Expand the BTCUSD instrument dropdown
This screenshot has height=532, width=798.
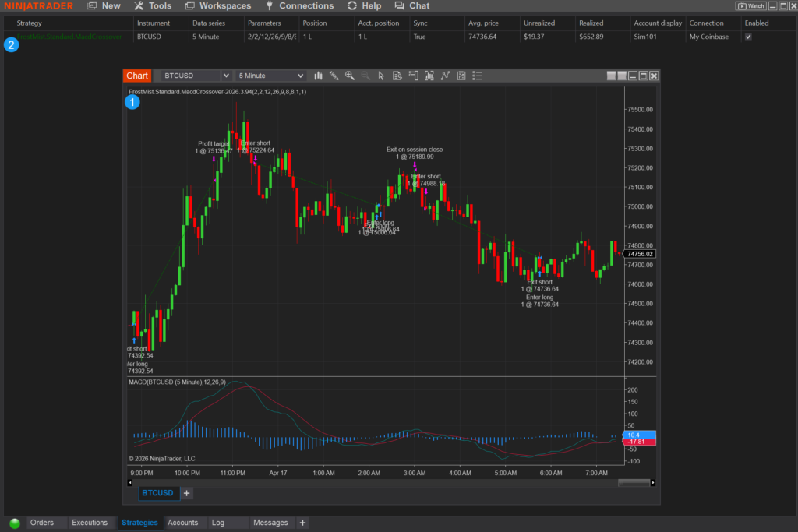pos(226,76)
